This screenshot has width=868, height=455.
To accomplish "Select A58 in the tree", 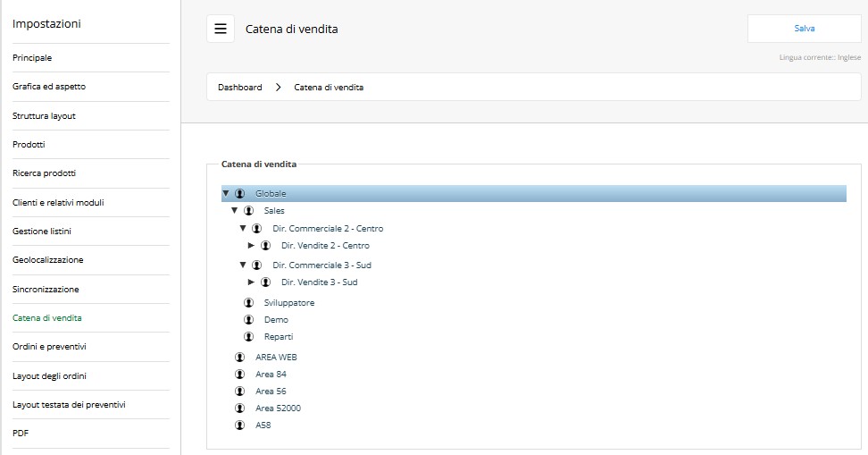I will (x=263, y=426).
